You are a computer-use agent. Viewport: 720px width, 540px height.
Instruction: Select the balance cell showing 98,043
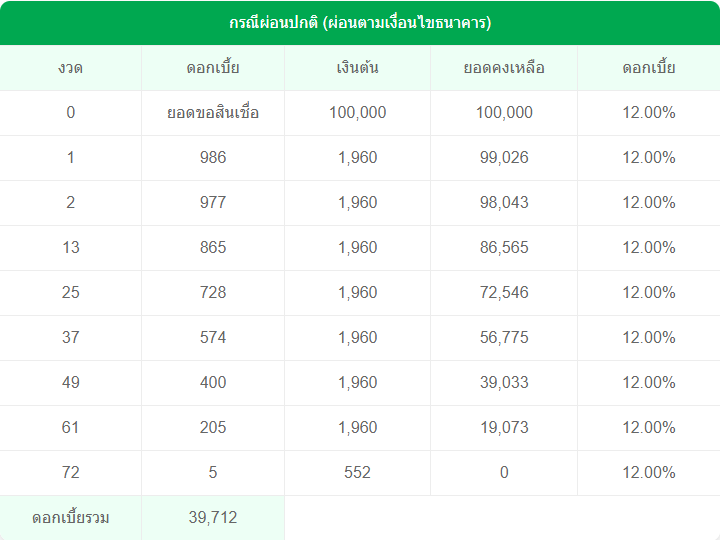(504, 203)
